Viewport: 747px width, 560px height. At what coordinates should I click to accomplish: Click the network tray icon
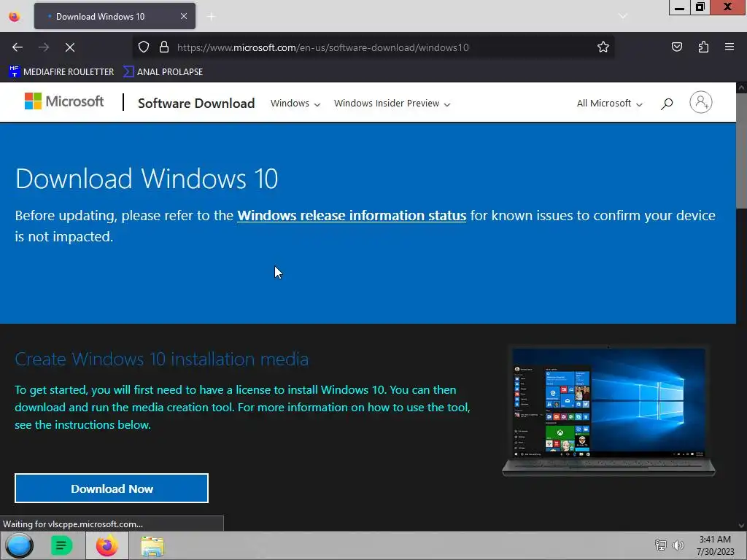tap(661, 545)
